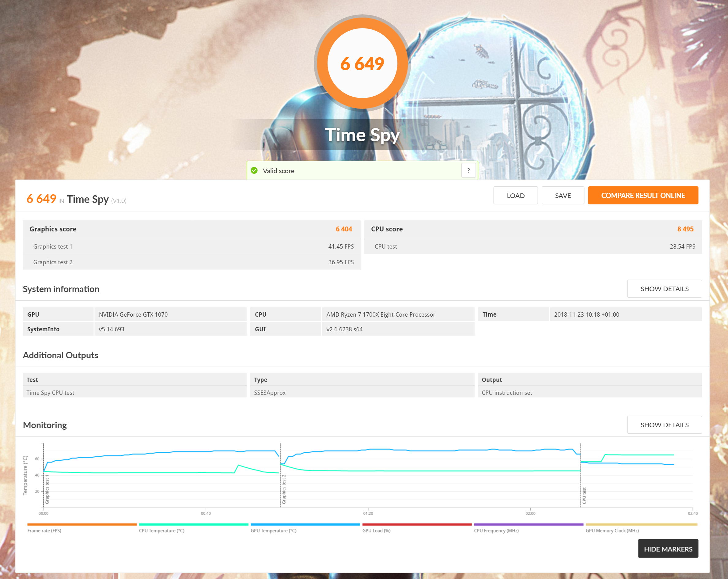The width and height of the screenshot is (728, 579).
Task: Toggle CPU Temperature legend series
Action: [162, 530]
